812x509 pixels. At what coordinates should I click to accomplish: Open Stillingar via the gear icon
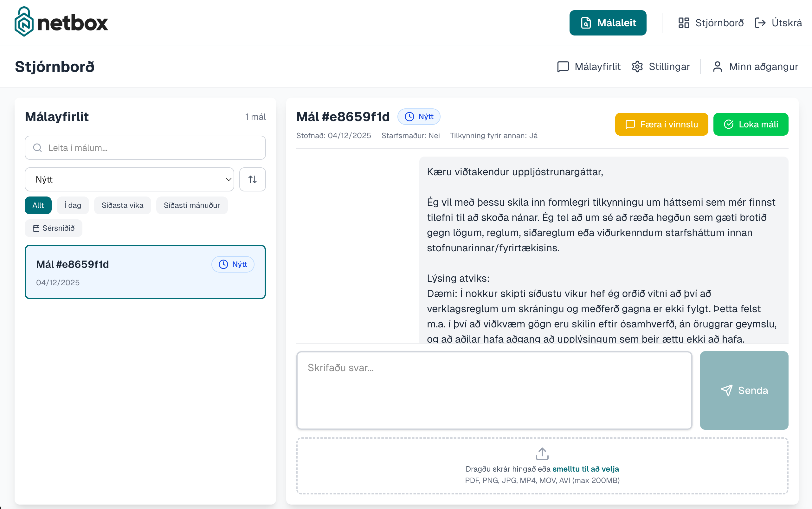click(x=637, y=67)
